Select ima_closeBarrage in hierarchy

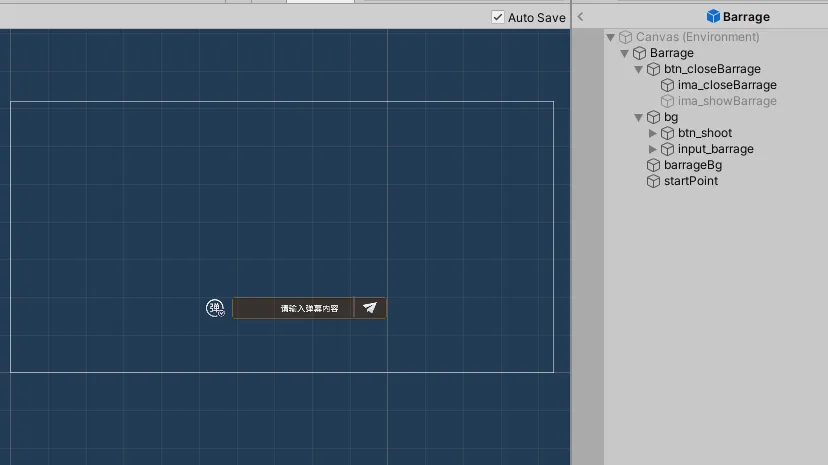(727, 85)
